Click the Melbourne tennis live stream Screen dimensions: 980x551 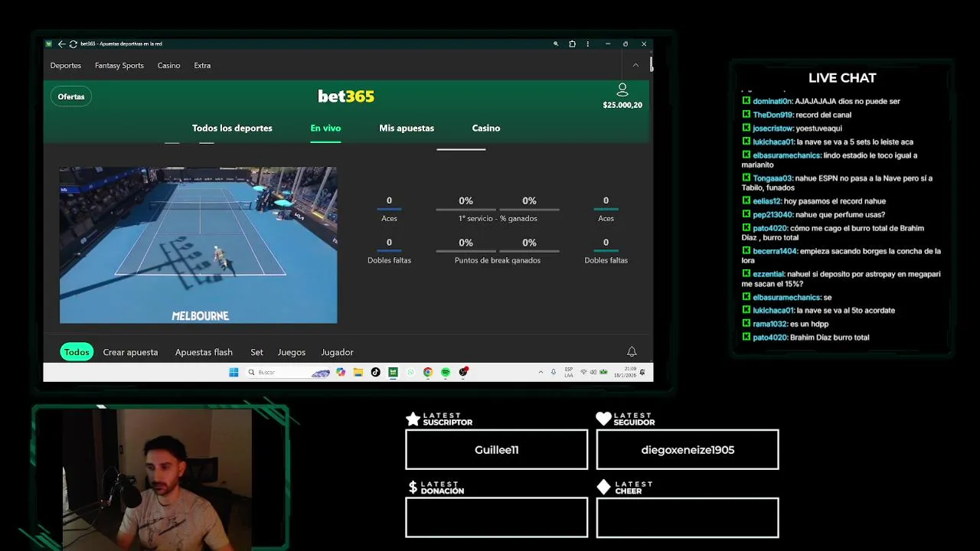point(198,245)
